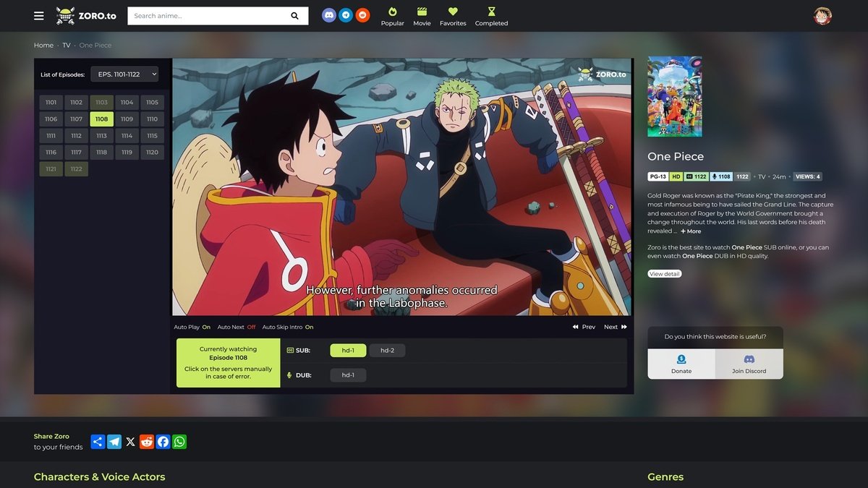Open the episode range dropdown
The image size is (868, 488).
(124, 74)
